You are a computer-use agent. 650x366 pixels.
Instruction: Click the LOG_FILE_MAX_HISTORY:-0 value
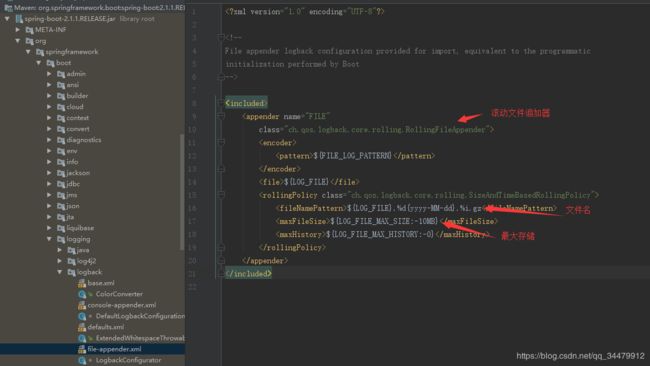tap(380, 234)
